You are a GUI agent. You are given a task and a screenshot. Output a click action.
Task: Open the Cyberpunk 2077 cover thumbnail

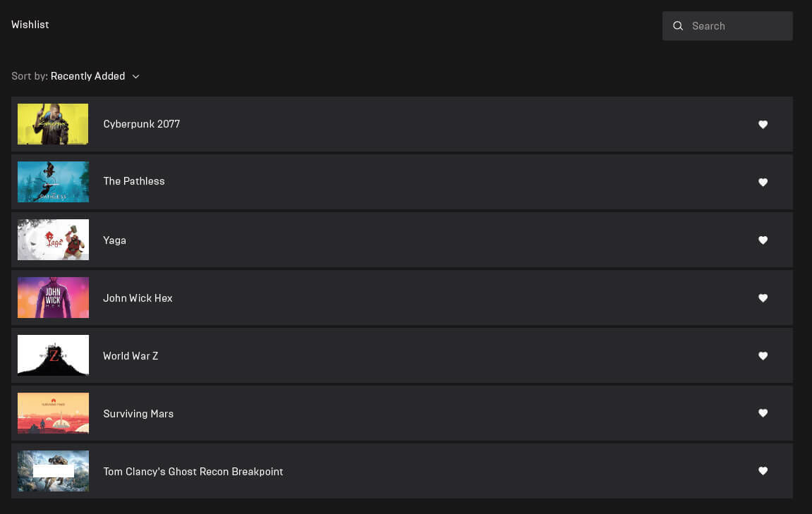(x=53, y=124)
